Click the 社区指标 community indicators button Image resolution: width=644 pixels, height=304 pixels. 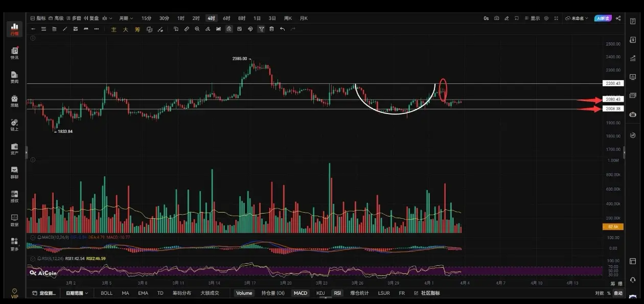point(427,293)
